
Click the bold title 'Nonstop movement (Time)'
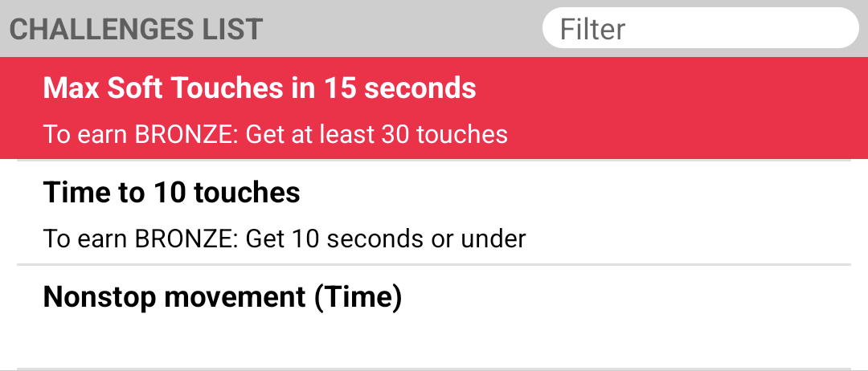pyautogui.click(x=223, y=297)
